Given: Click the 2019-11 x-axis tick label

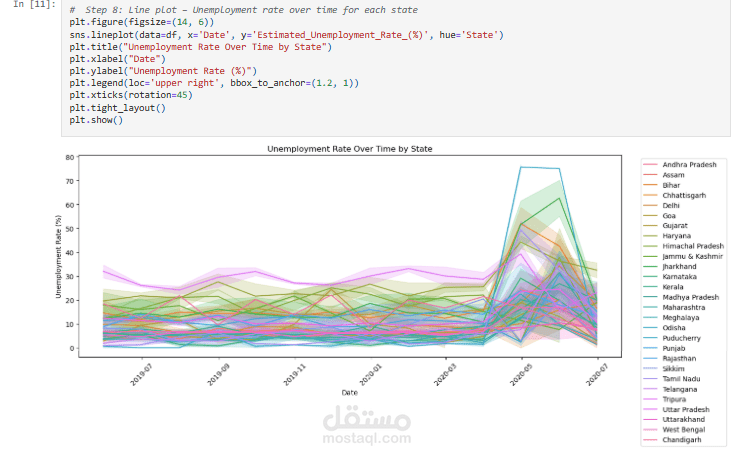Looking at the screenshot, I should click(x=294, y=374).
